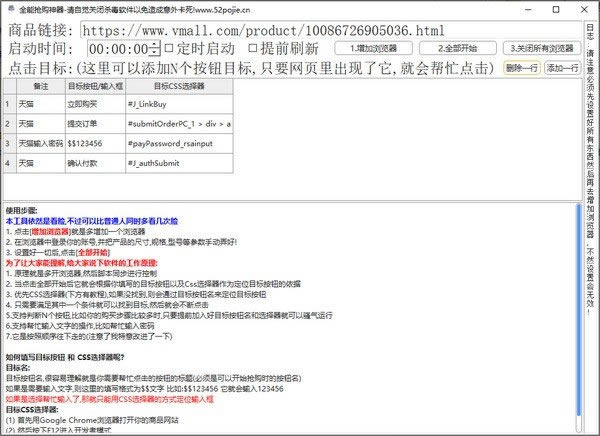Select the #submitOrderPC_1 > div > a cell
The width and height of the screenshot is (600, 436).
click(x=179, y=124)
